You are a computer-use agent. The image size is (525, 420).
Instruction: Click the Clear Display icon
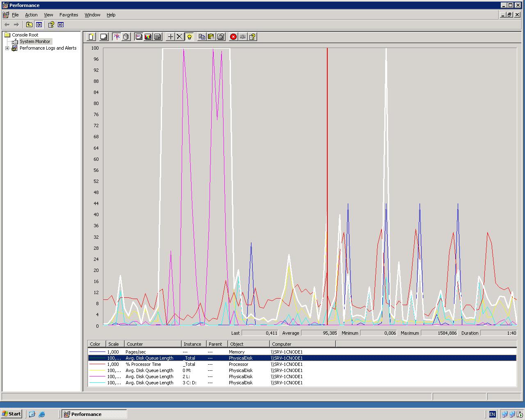[104, 37]
